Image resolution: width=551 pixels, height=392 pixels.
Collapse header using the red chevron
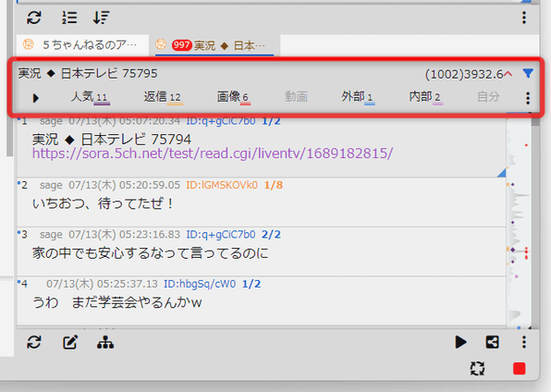coord(508,74)
